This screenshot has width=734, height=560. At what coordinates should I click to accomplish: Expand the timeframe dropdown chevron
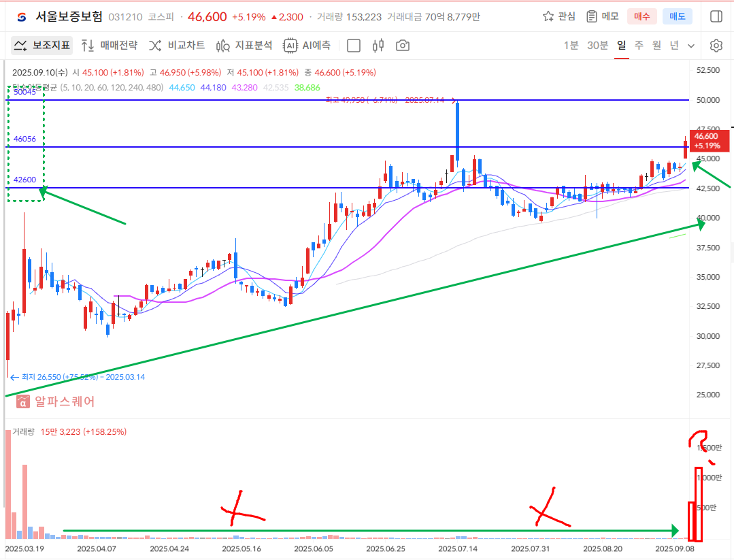coord(691,46)
